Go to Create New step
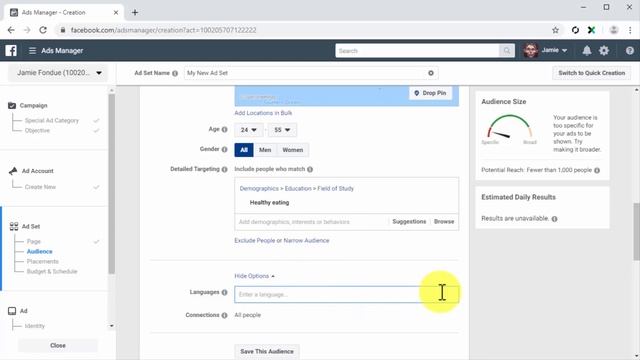This screenshot has height=360, width=640. (40, 187)
